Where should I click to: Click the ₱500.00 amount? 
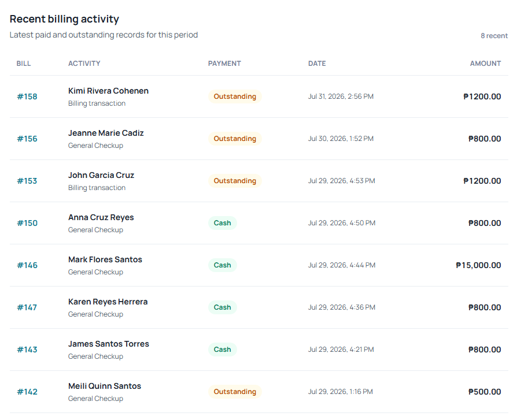coord(485,392)
